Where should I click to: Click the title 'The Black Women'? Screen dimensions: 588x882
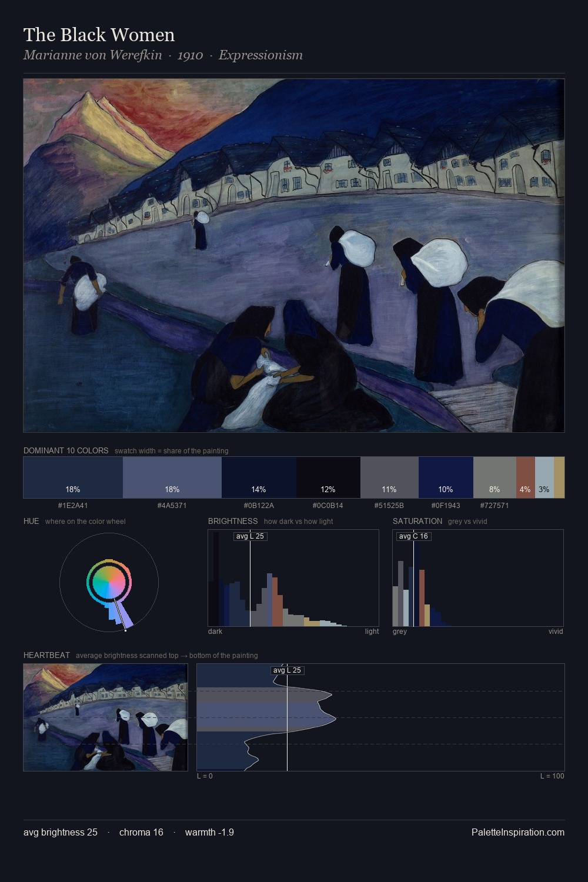tap(99, 35)
